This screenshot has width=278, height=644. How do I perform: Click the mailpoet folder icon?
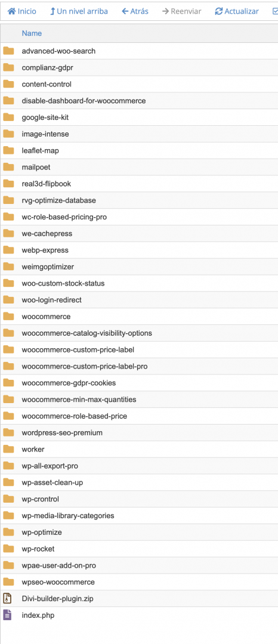8,167
